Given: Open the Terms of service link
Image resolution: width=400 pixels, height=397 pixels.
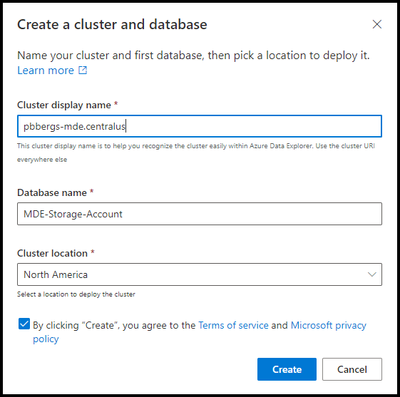Looking at the screenshot, I should click(233, 325).
